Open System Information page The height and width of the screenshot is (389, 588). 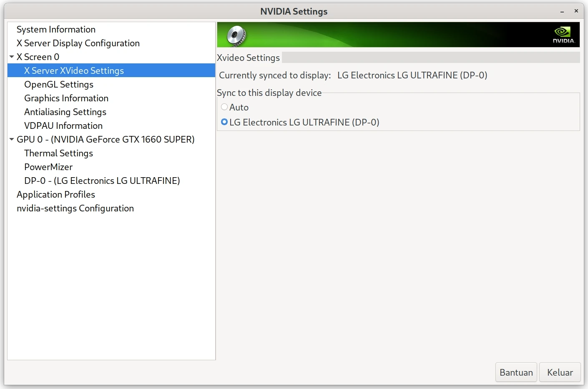56,29
